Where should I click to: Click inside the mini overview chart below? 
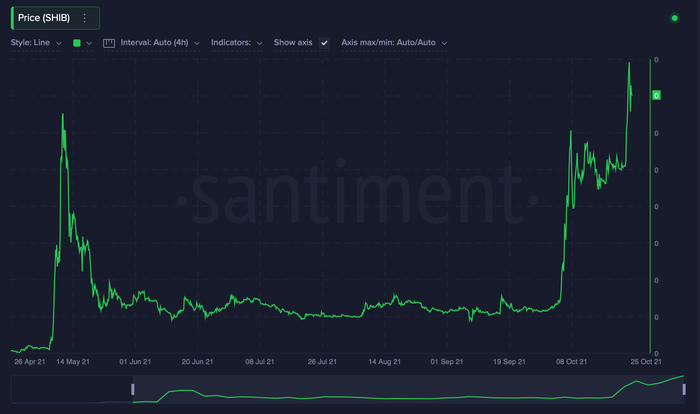click(408, 389)
